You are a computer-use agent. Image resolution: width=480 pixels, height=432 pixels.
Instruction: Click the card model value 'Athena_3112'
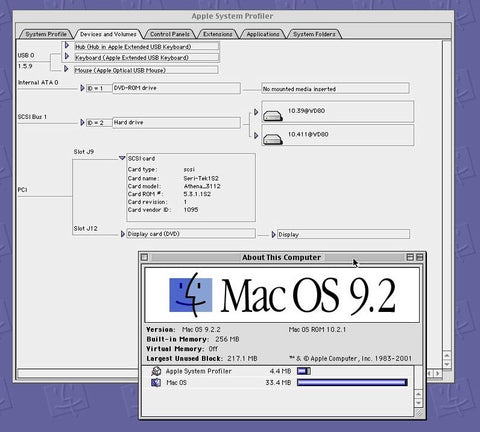tap(202, 186)
